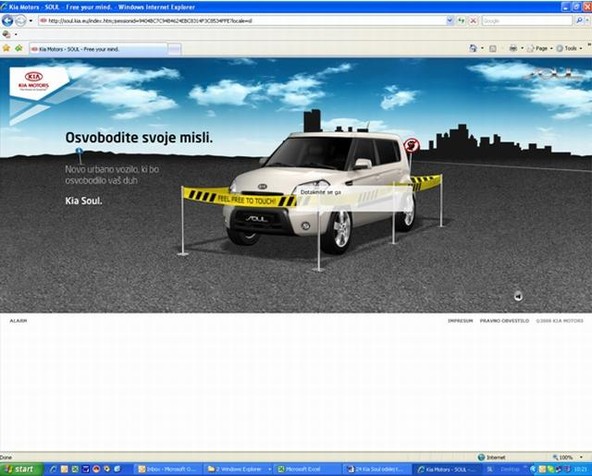Image resolution: width=592 pixels, height=476 pixels.
Task: Open the Print options dropdown arrow
Action: click(x=522, y=48)
